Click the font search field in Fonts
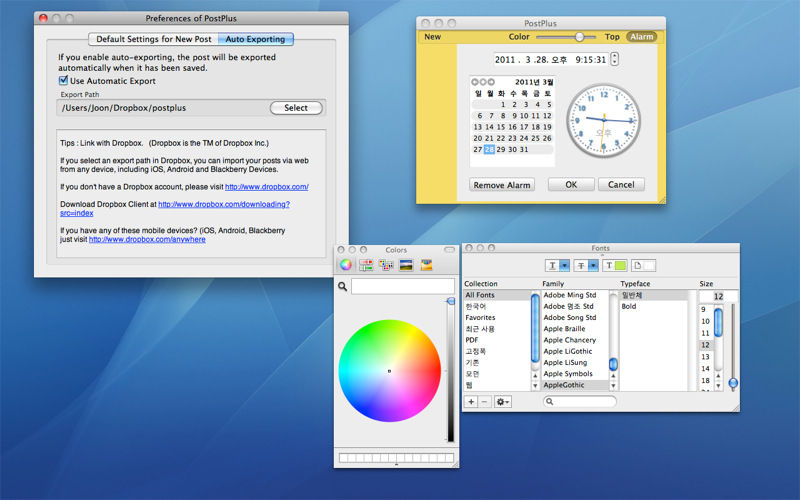This screenshot has height=500, width=800. pos(580,402)
